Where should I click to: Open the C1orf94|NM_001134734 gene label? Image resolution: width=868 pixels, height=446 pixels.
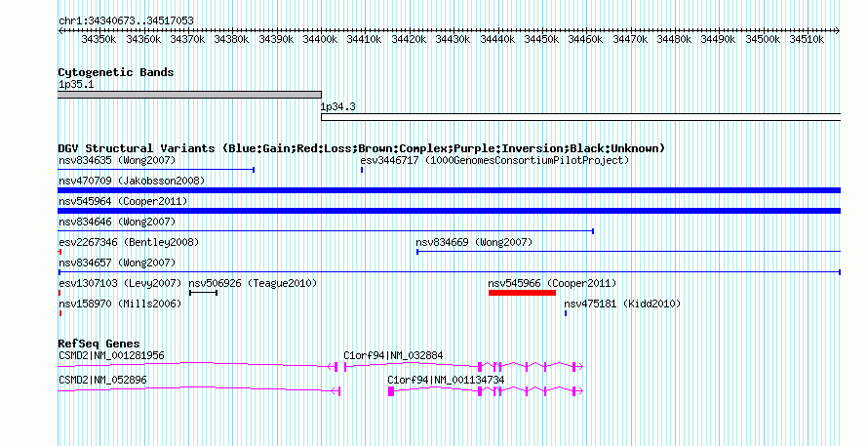click(x=446, y=380)
